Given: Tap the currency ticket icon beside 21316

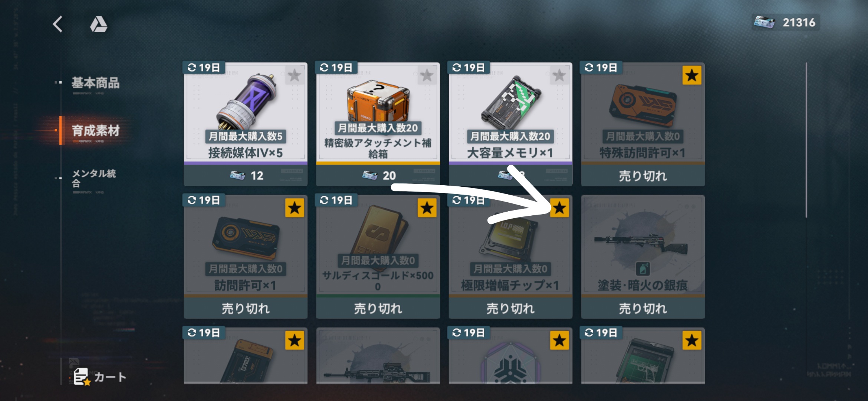Looking at the screenshot, I should [764, 22].
